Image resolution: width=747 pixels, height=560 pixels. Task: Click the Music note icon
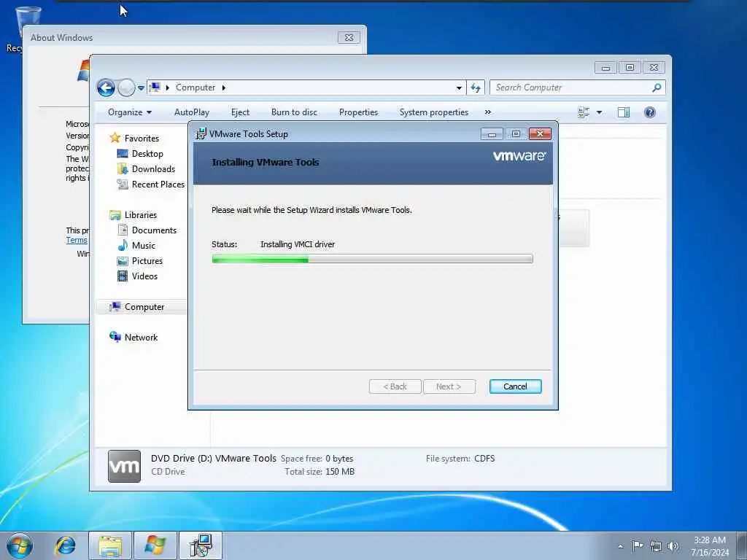(123, 245)
